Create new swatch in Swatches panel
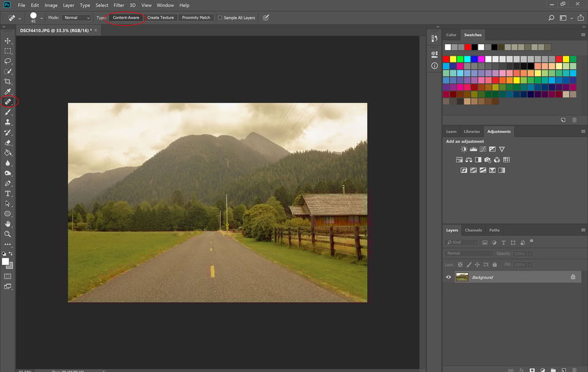Viewport: 588px width, 372px height. click(x=563, y=120)
